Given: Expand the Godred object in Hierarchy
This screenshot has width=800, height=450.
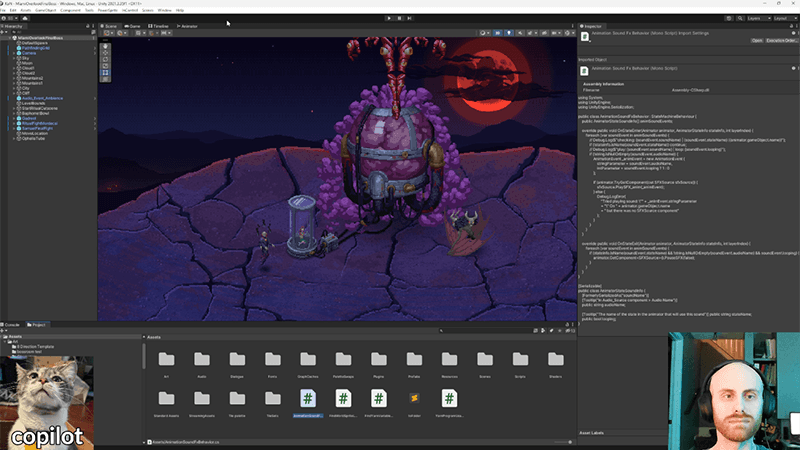Looking at the screenshot, I should coord(14,118).
